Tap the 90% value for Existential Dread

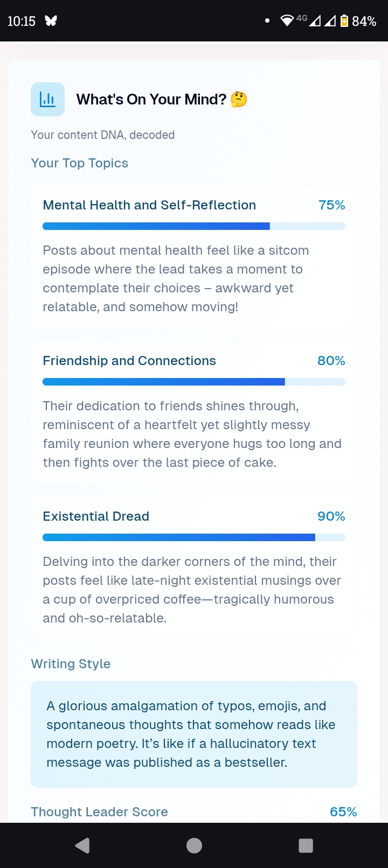click(x=331, y=516)
